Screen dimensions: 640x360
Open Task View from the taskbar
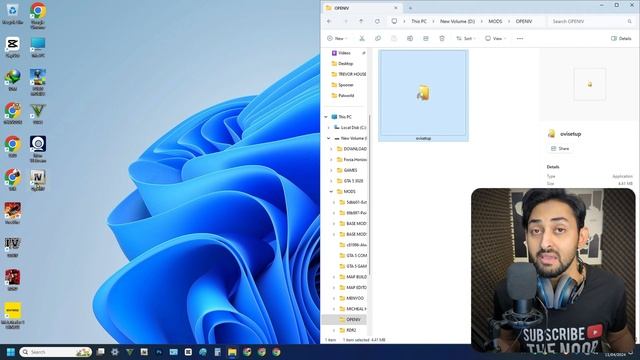pos(100,352)
